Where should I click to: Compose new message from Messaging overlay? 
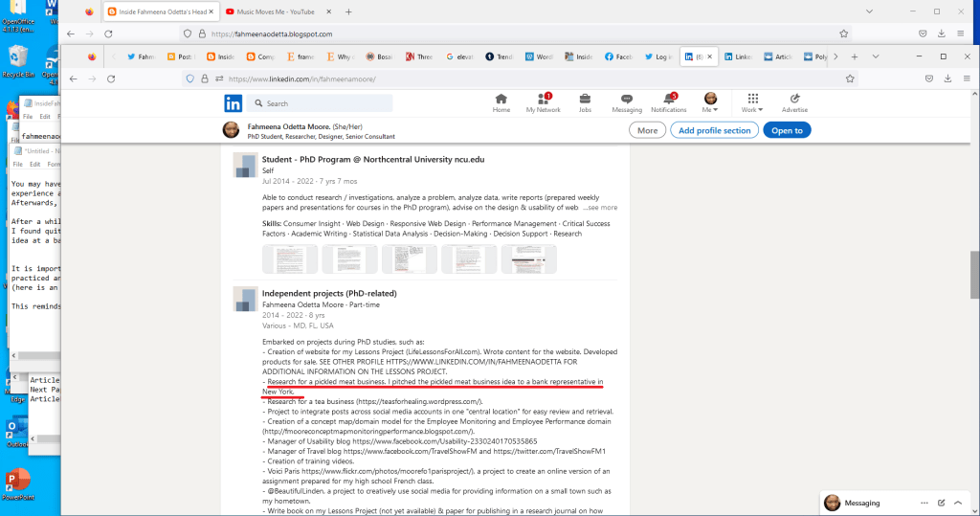point(942,503)
